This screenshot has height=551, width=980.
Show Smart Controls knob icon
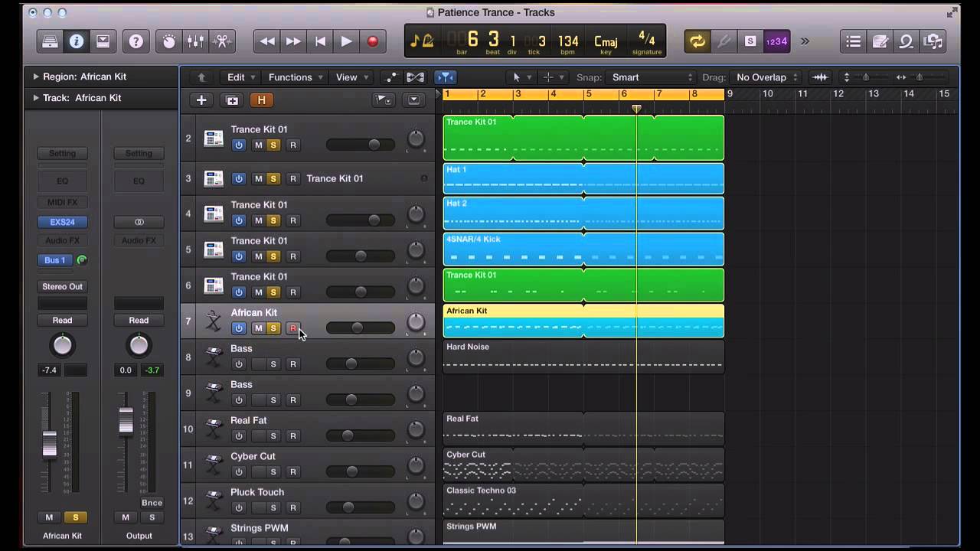(x=169, y=41)
